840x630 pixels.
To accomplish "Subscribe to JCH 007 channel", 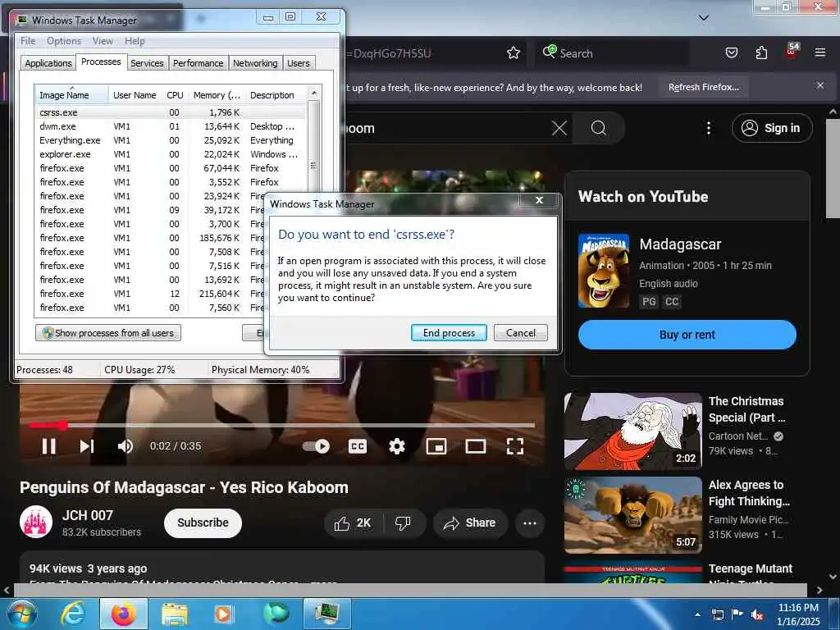I will pyautogui.click(x=203, y=523).
